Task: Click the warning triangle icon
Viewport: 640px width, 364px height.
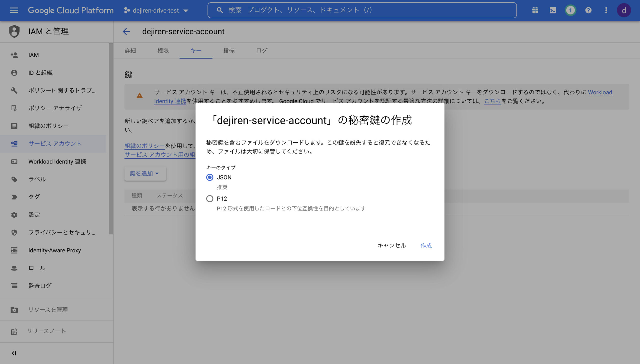Action: pos(139,96)
